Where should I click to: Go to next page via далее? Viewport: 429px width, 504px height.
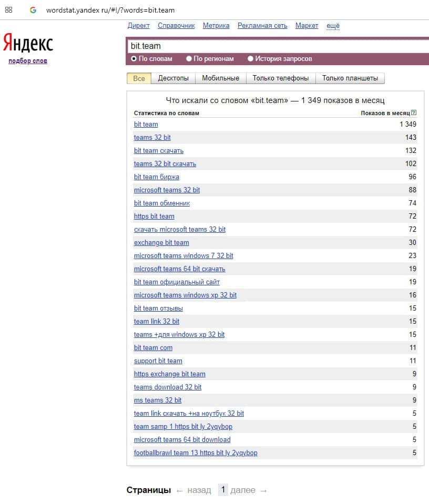(243, 490)
